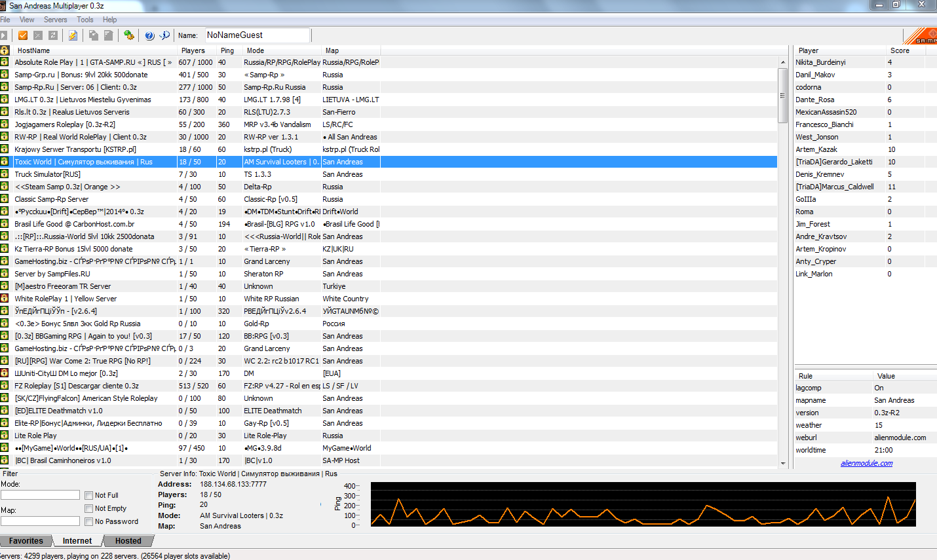The height and width of the screenshot is (560, 937).
Task: Select the <<Steam Samp 0.3z| Orange >> row
Action: [x=389, y=187]
